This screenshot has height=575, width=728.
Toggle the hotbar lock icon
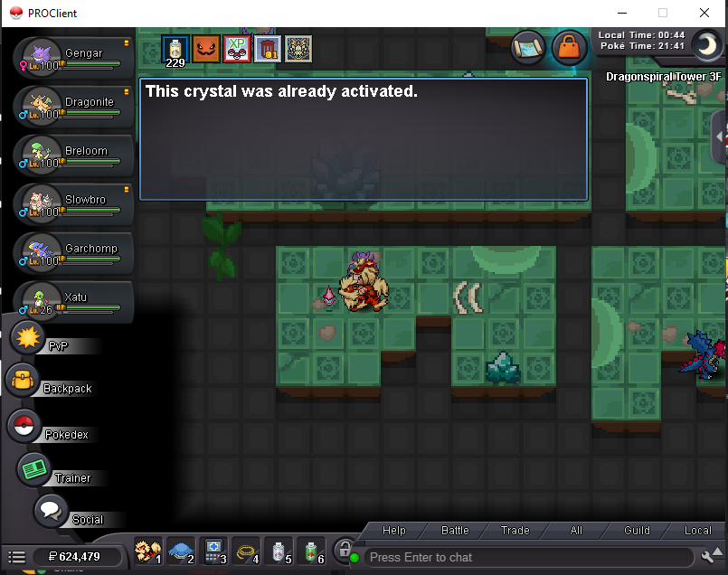[343, 550]
